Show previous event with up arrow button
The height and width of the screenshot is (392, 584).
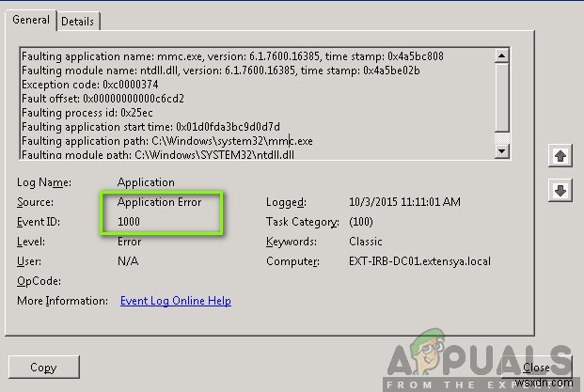click(x=560, y=156)
